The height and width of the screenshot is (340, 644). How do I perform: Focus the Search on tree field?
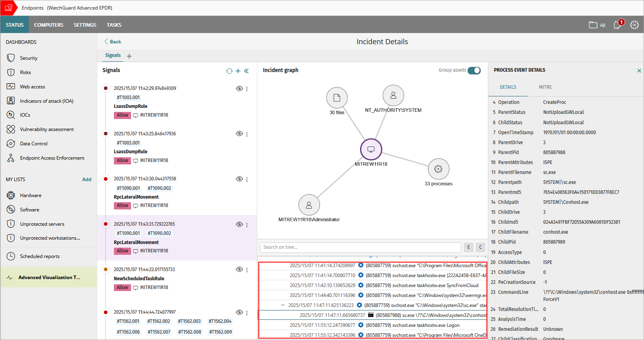360,247
